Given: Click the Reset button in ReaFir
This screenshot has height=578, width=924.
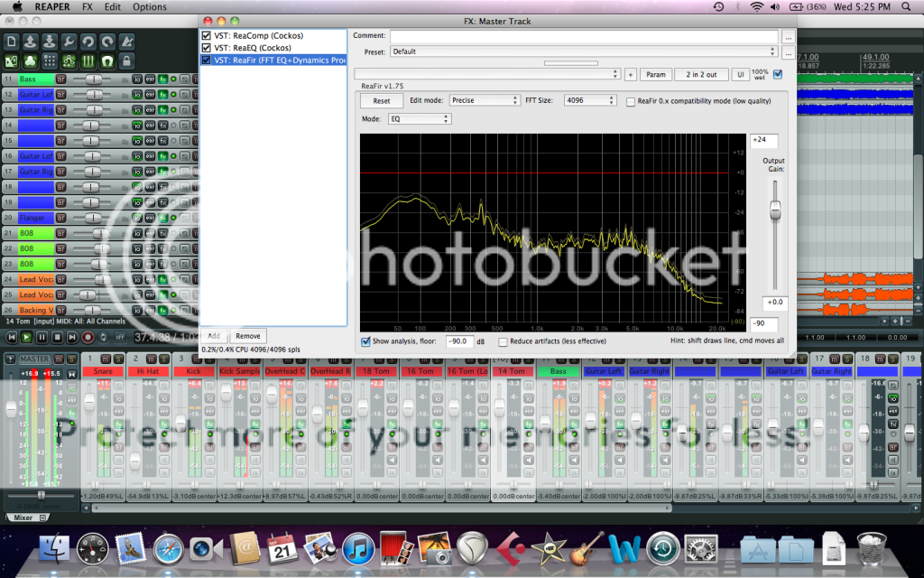Looking at the screenshot, I should (x=382, y=101).
